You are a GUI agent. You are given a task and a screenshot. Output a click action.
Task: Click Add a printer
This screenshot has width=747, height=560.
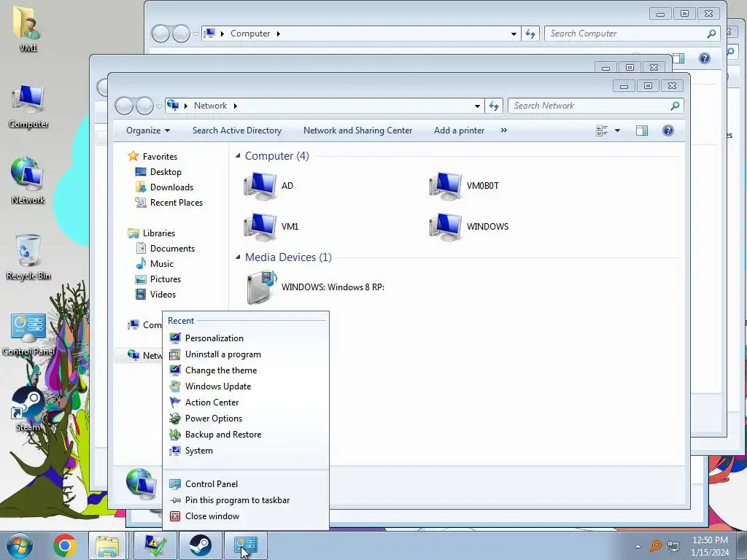459,131
